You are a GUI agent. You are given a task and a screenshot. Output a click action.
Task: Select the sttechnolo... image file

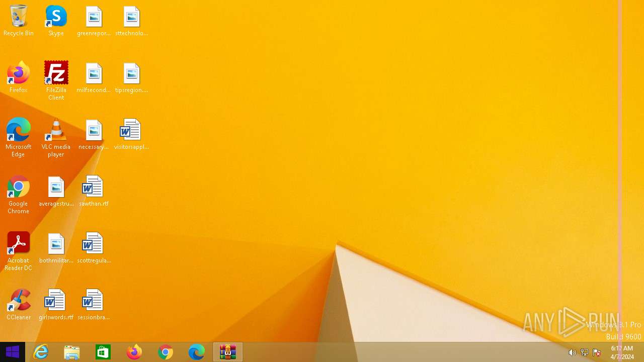click(x=131, y=21)
